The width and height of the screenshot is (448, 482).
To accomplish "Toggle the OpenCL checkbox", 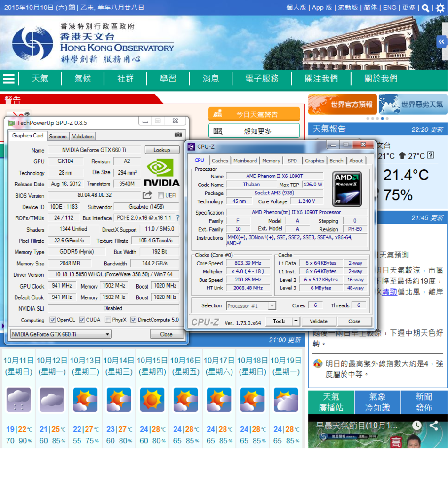I will coord(53,320).
